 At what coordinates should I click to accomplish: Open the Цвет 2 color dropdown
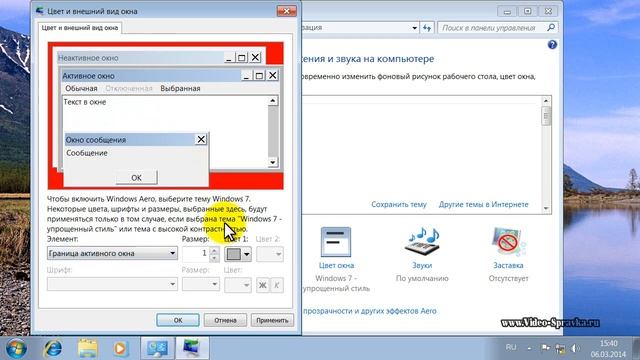coord(269,254)
